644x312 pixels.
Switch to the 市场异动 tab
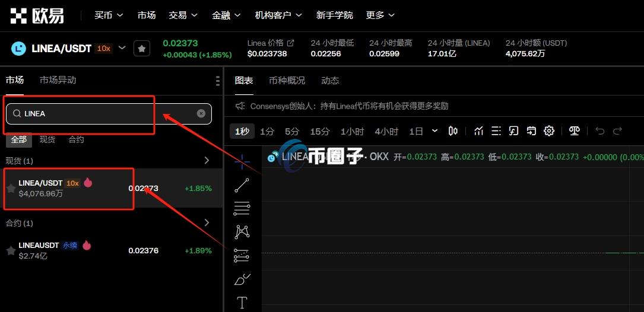[x=58, y=80]
